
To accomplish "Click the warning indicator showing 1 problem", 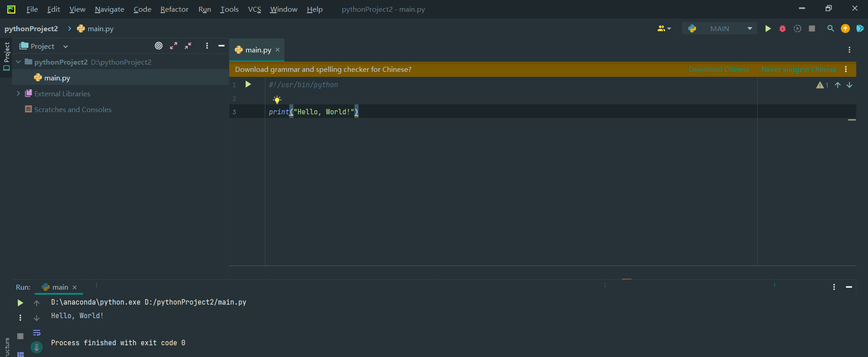I will pyautogui.click(x=822, y=85).
